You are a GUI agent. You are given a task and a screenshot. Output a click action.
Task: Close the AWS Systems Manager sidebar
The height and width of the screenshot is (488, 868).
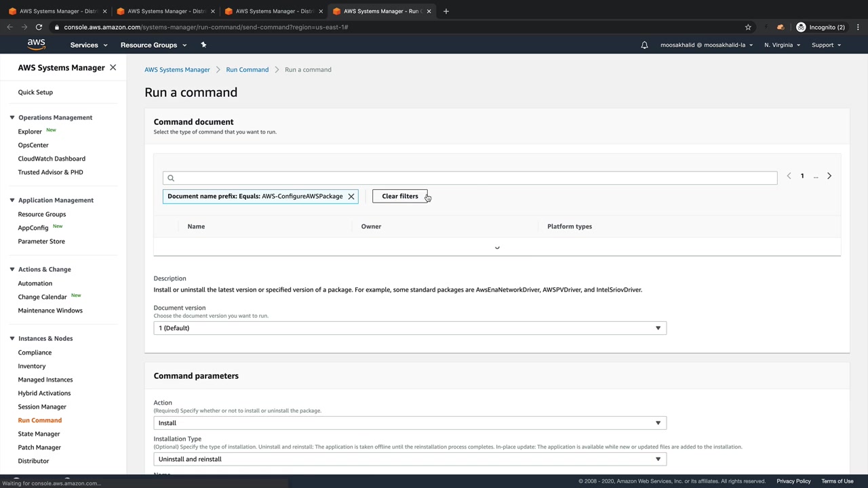113,68
